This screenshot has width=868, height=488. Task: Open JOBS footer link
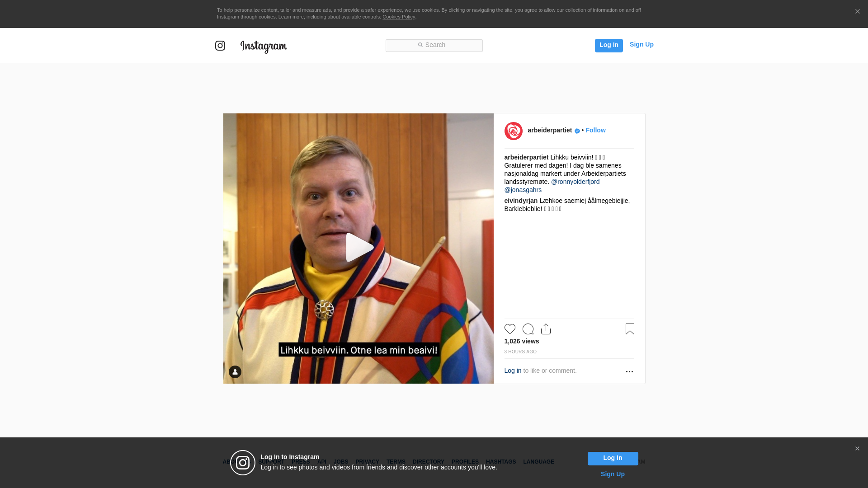(x=341, y=462)
